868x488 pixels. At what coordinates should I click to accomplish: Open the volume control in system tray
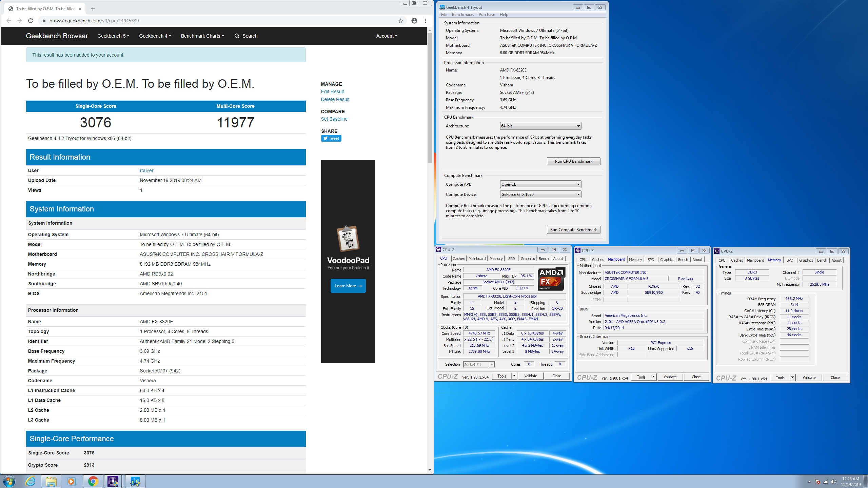point(834,482)
